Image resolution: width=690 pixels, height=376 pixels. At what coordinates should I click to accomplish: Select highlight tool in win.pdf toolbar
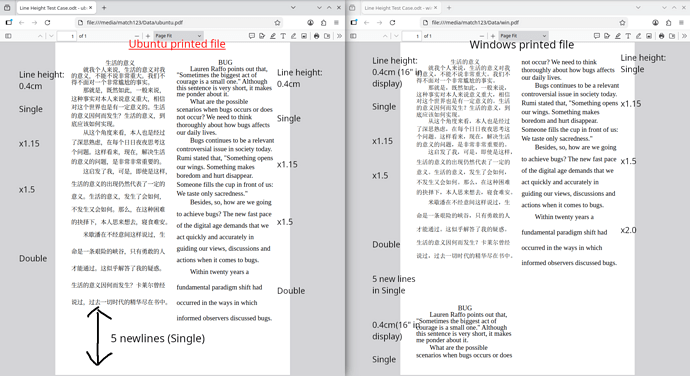point(618,36)
